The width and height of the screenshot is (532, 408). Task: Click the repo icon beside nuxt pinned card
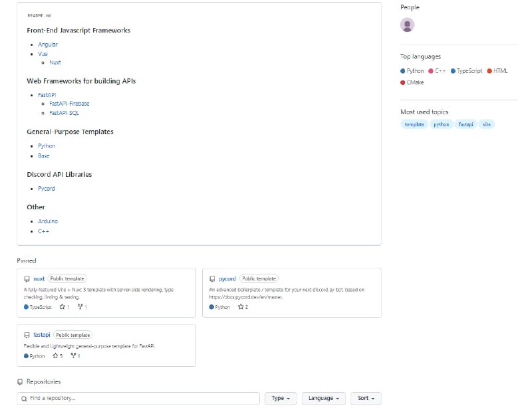(x=27, y=279)
